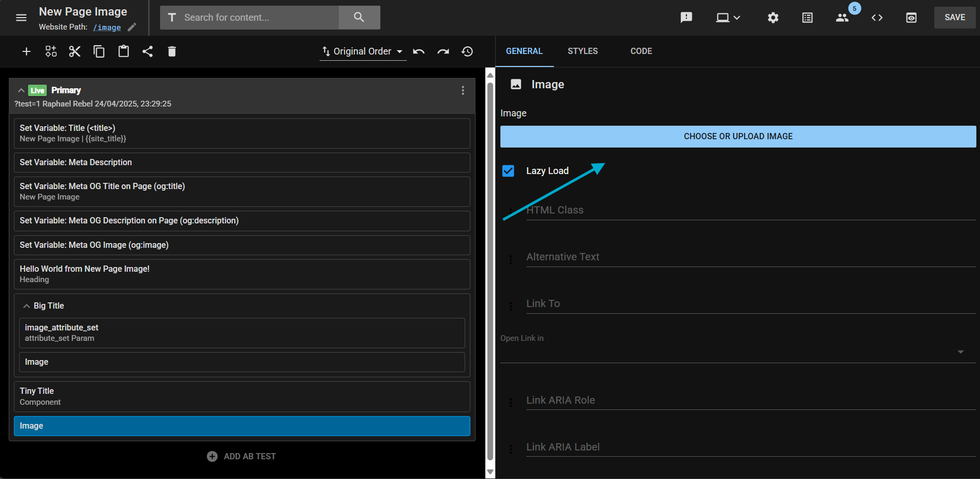Viewport: 980px width, 479px height.
Task: Open the Primary variant three-dot menu
Action: tap(462, 91)
